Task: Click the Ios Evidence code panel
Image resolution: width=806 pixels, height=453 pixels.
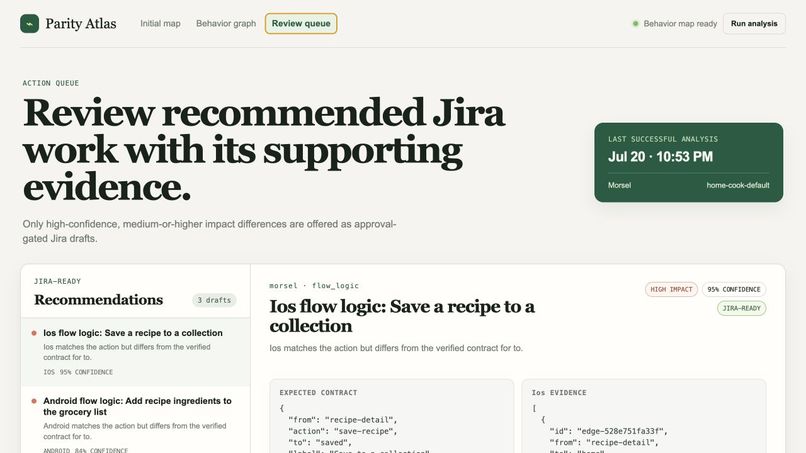Action: point(644,416)
